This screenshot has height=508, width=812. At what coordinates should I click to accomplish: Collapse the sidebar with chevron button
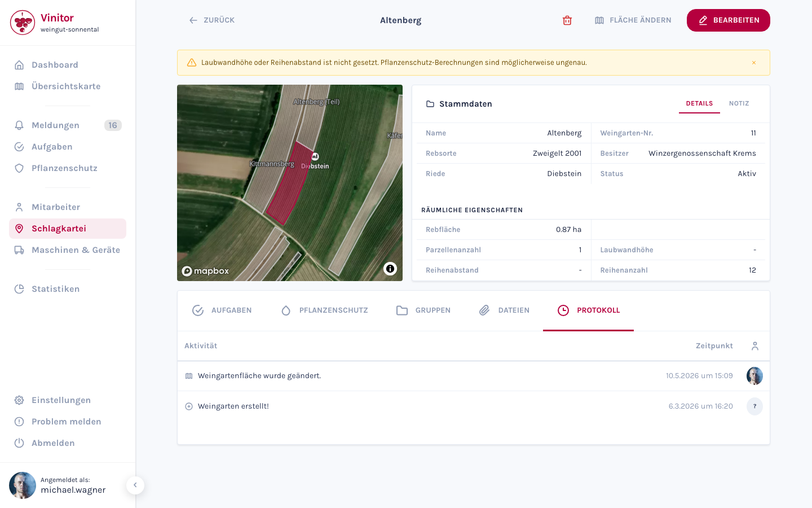tap(135, 485)
